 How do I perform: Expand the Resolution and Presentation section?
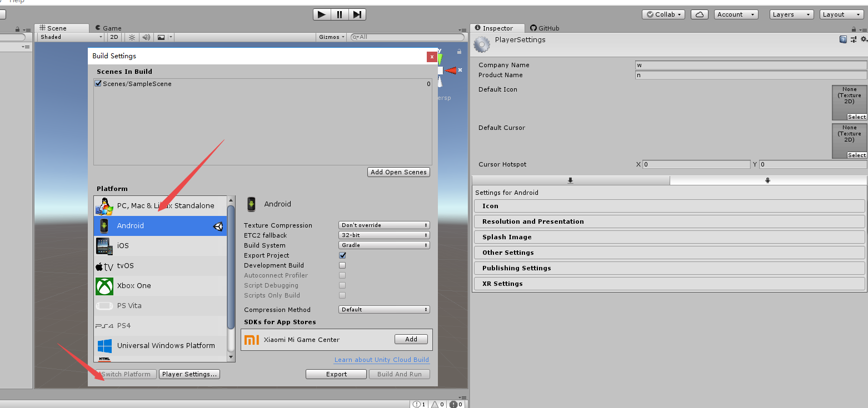(669, 221)
